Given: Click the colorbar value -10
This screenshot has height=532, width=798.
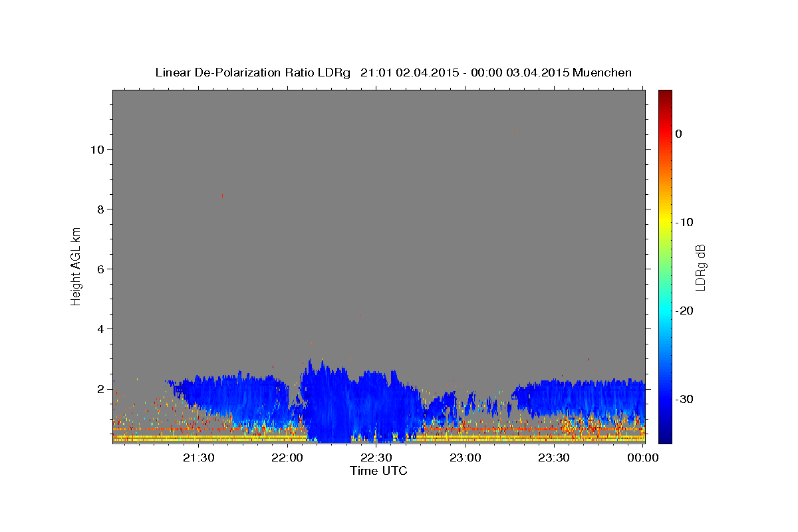Looking at the screenshot, I should 684,222.
